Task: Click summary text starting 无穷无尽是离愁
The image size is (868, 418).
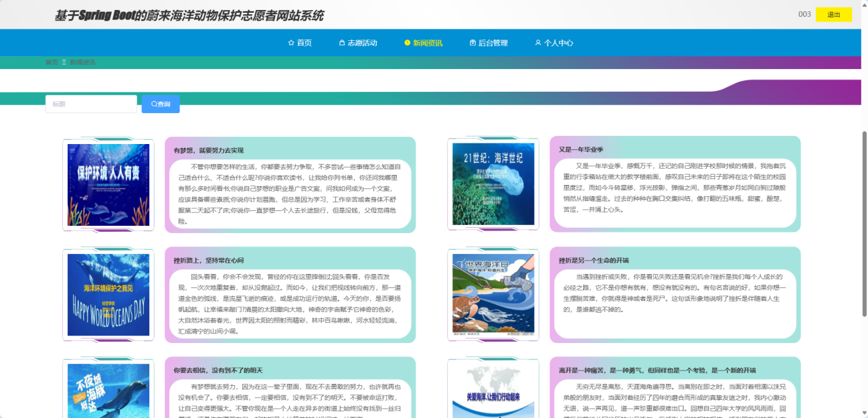Action: coord(675,400)
